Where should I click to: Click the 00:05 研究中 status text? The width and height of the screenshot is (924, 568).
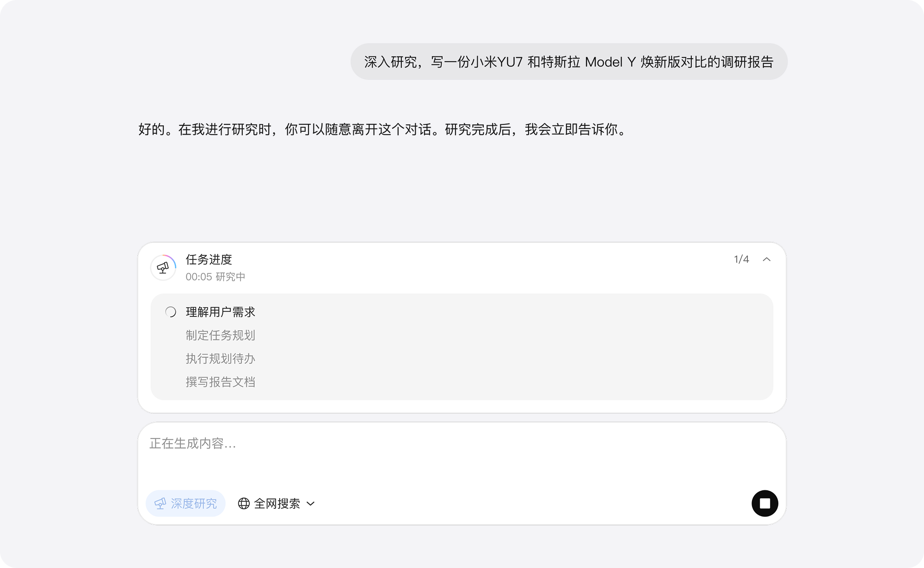coord(216,277)
